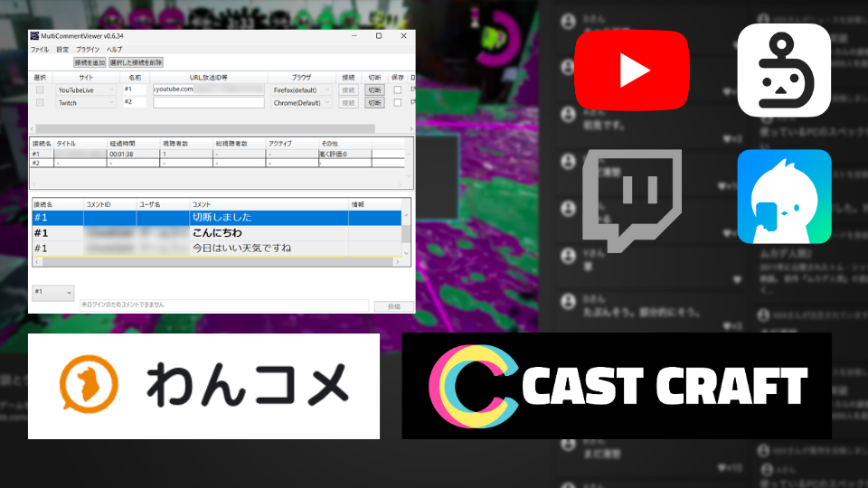Open the Firefox(default) browser dropdown

point(301,90)
